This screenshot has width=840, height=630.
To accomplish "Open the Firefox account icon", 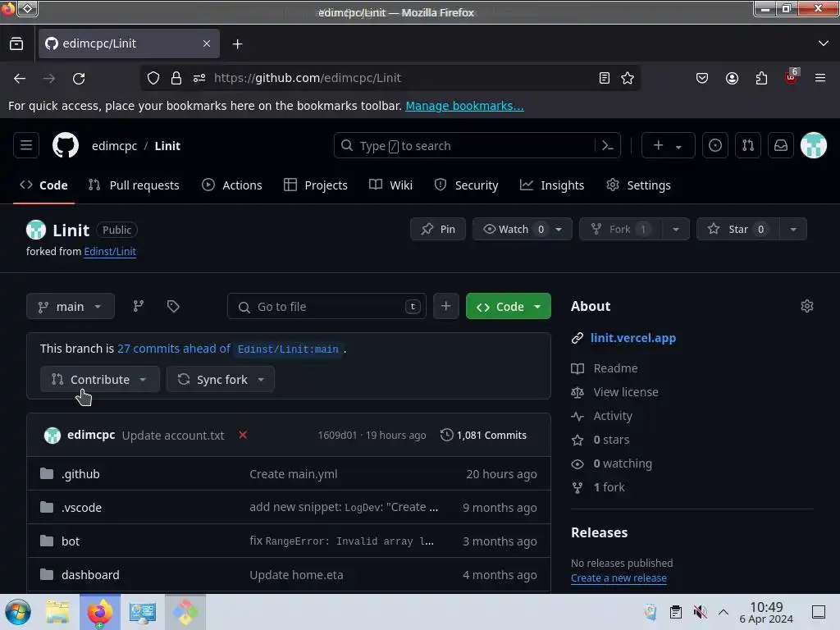I will (x=732, y=78).
